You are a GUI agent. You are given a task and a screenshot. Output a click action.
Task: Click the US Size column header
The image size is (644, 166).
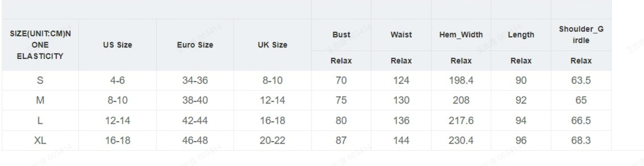[x=117, y=45]
